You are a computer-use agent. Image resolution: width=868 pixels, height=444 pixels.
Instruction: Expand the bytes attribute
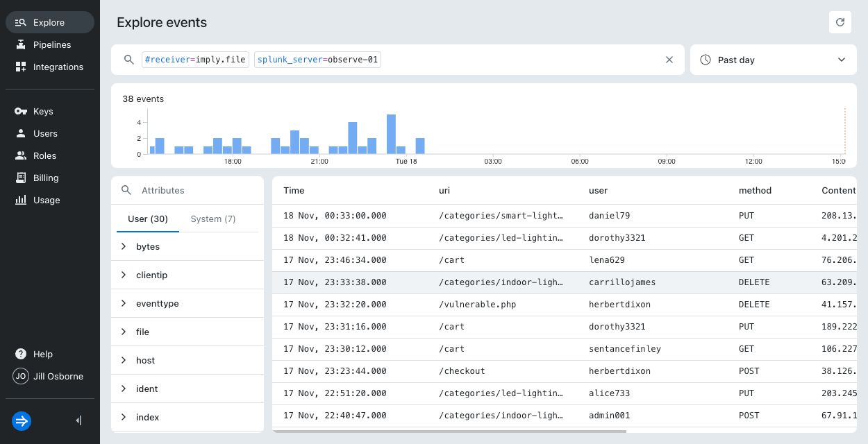click(x=124, y=246)
